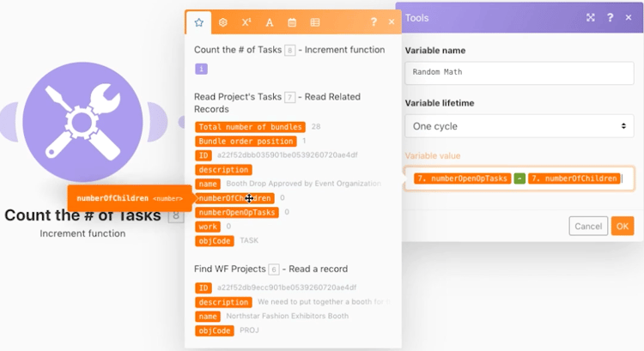Insert name item under Find WF Projects
Image resolution: width=644 pixels, height=351 pixels.
(x=208, y=317)
